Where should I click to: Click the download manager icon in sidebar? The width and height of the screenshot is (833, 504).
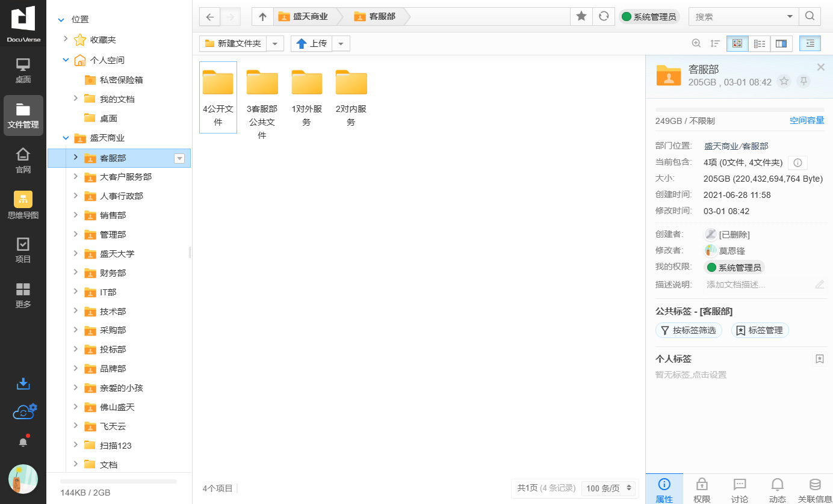pyautogui.click(x=23, y=384)
